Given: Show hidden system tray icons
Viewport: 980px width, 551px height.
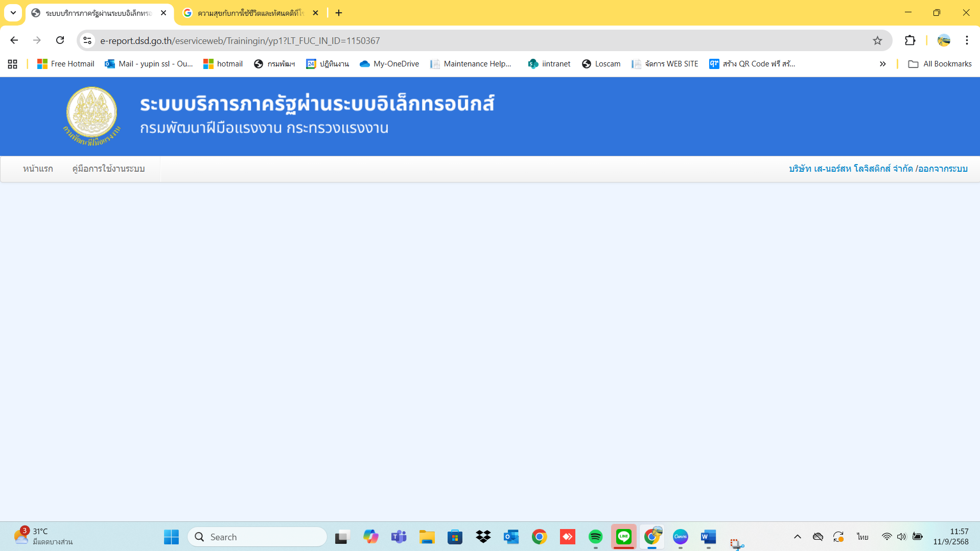Looking at the screenshot, I should (797, 537).
